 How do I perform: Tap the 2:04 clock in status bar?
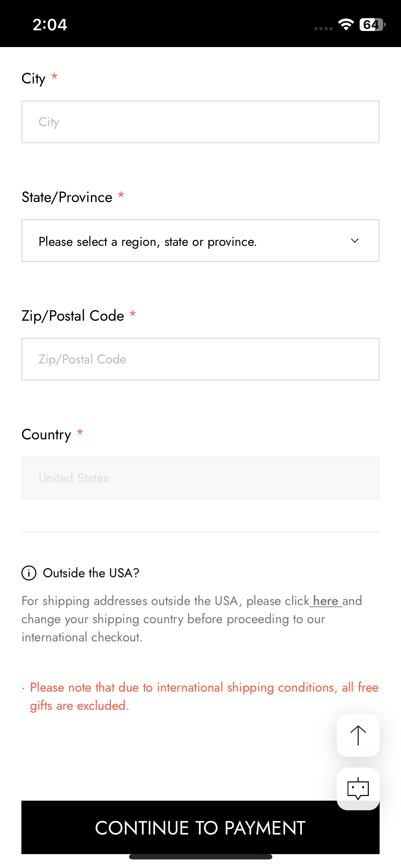(x=50, y=25)
